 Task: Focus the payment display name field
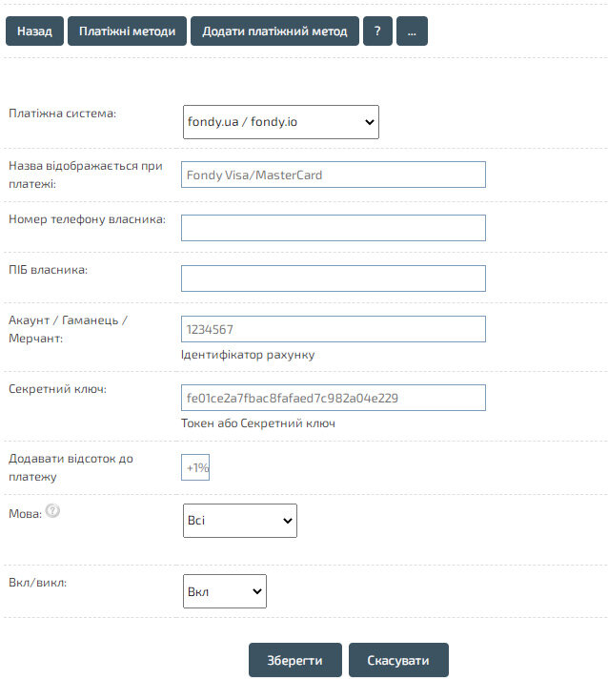333,175
